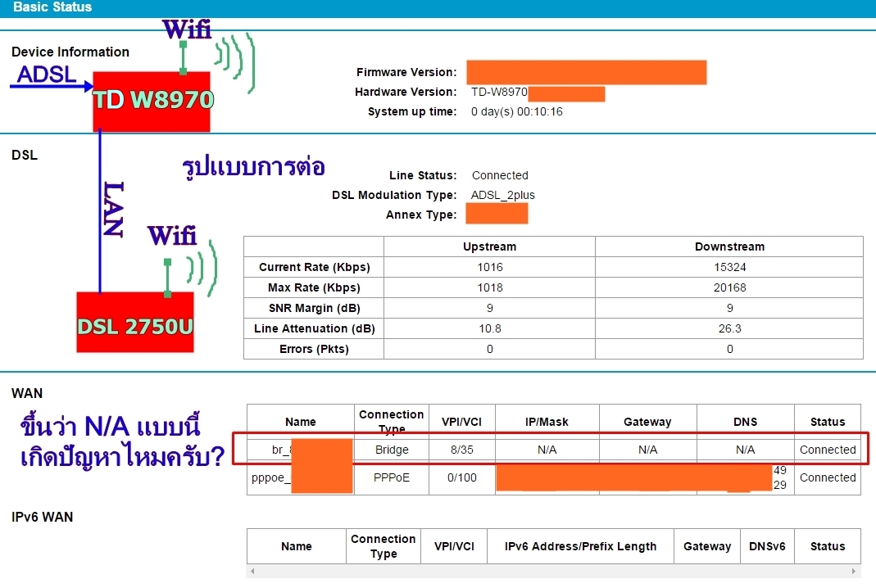Click the "Basic Status" page title
The height and width of the screenshot is (588, 876).
click(52, 7)
